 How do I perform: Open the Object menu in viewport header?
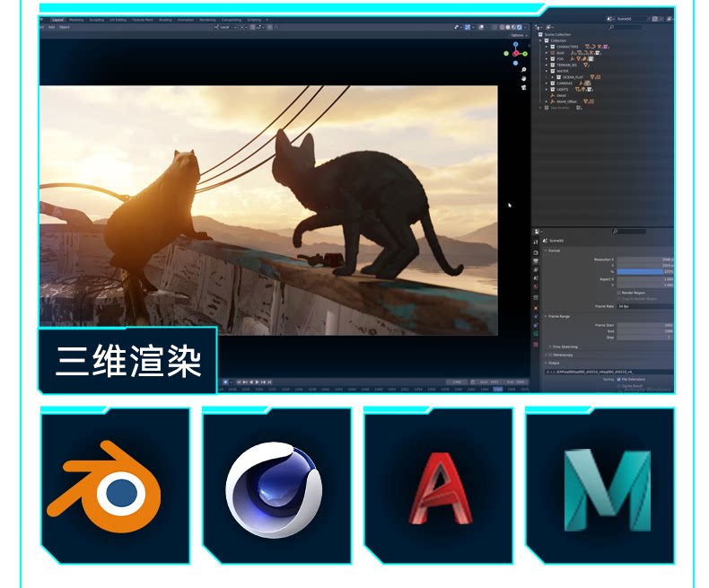coord(65,27)
